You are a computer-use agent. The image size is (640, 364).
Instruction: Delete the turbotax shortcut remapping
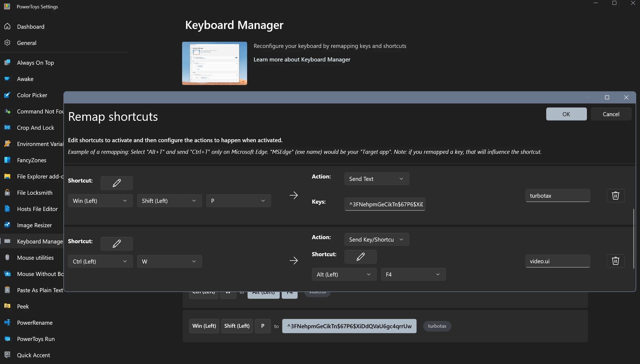click(615, 196)
